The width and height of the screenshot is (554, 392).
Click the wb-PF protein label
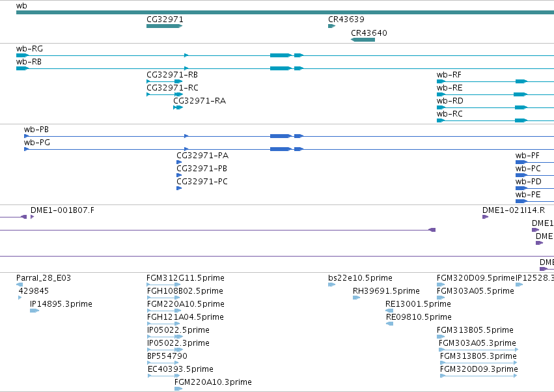527,156
